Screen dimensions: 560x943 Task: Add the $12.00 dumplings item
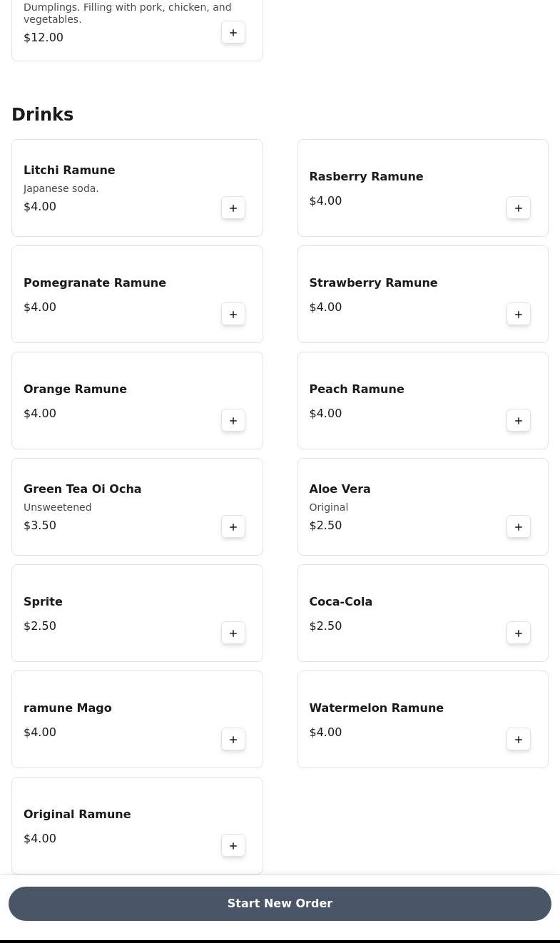coord(233,33)
